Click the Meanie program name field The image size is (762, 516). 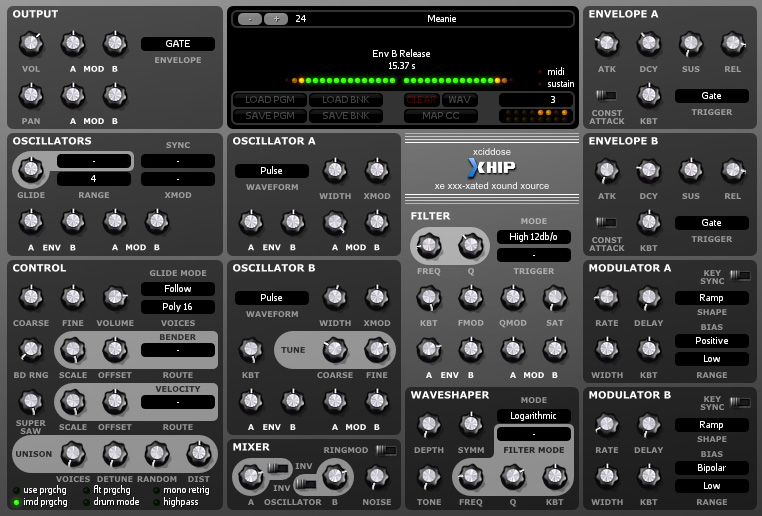coord(441,19)
